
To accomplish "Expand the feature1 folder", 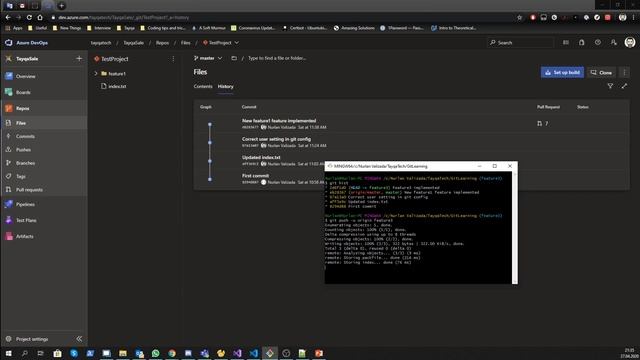I will tap(96, 73).
